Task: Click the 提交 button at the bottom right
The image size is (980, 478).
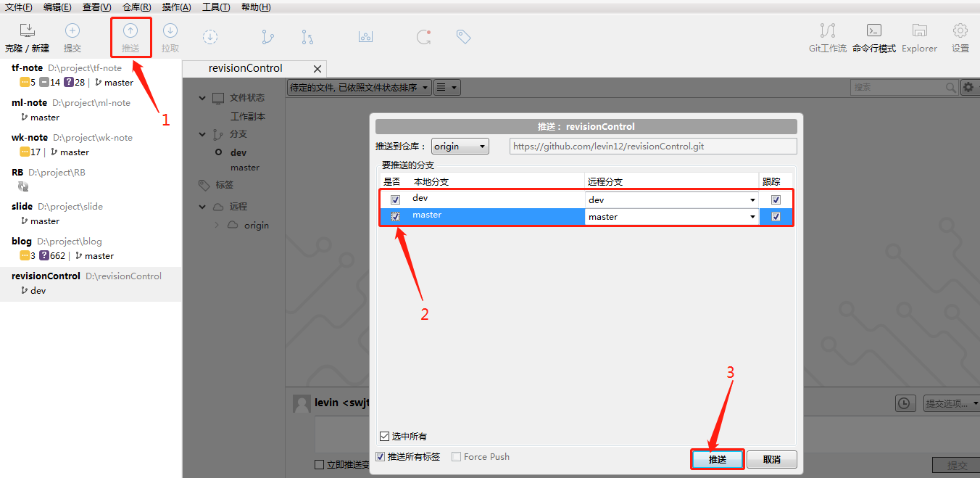Action: [x=957, y=465]
